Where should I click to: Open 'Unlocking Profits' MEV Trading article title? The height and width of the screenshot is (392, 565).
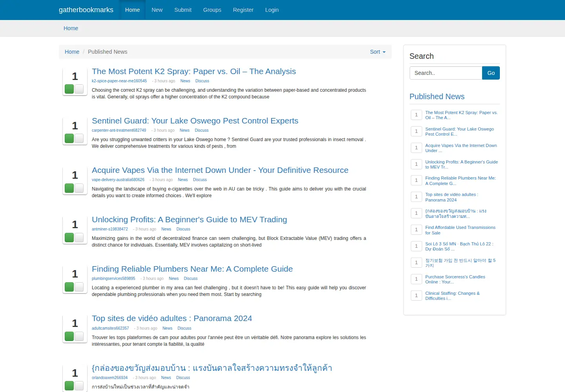click(x=190, y=220)
